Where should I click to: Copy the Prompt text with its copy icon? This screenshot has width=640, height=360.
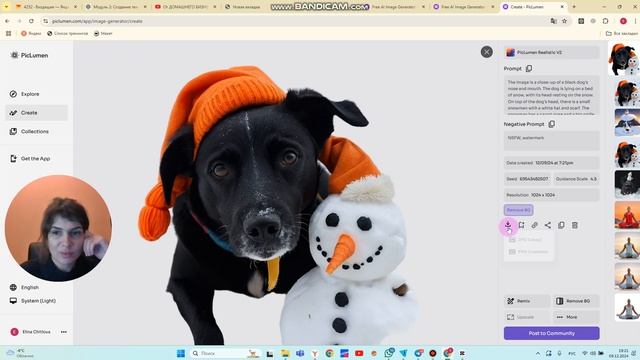529,69
